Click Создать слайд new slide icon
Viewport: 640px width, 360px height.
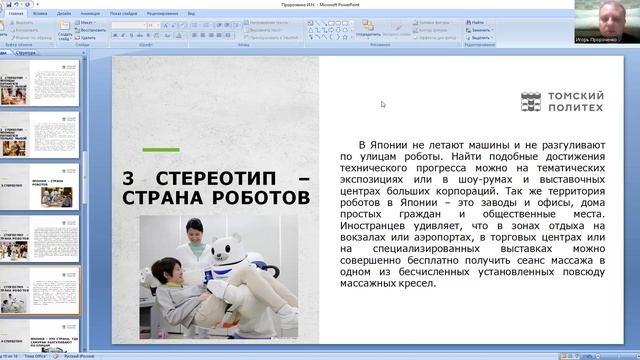64,26
